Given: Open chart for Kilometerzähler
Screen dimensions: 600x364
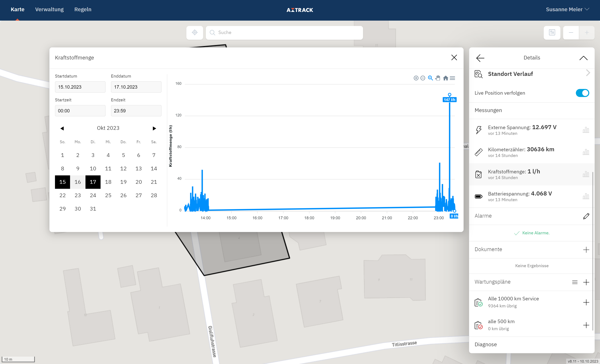Looking at the screenshot, I should click(586, 152).
